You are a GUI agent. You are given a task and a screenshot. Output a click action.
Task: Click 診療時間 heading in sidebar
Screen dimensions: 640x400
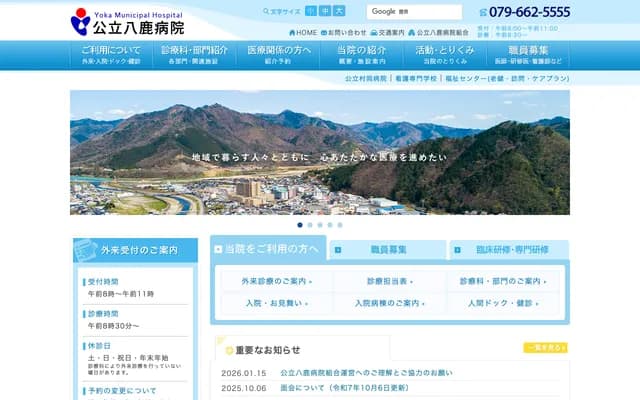pos(103,314)
